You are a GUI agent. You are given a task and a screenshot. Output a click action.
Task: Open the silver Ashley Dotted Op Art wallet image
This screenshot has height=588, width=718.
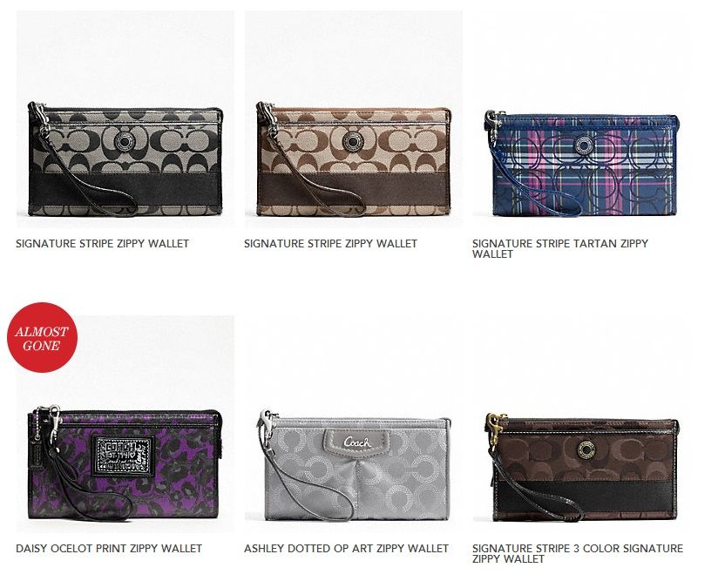pos(354,424)
